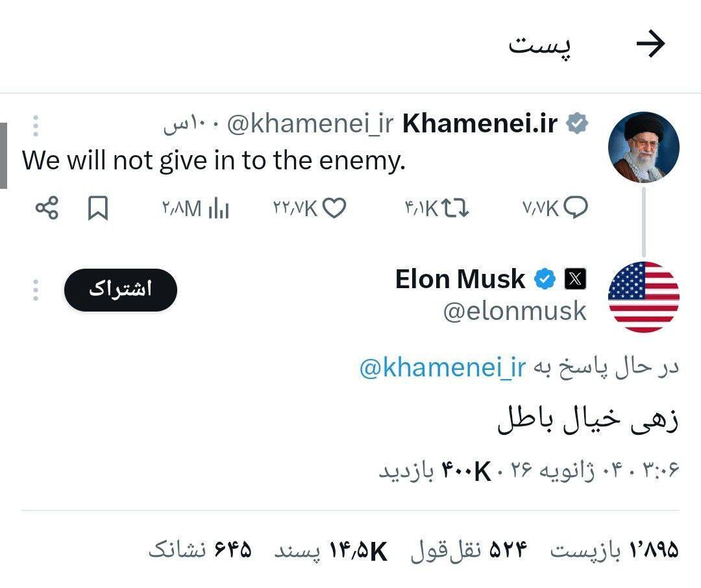Click the verified checkmark on Khamenei.ir's account
This screenshot has height=588, width=701.
(x=578, y=123)
